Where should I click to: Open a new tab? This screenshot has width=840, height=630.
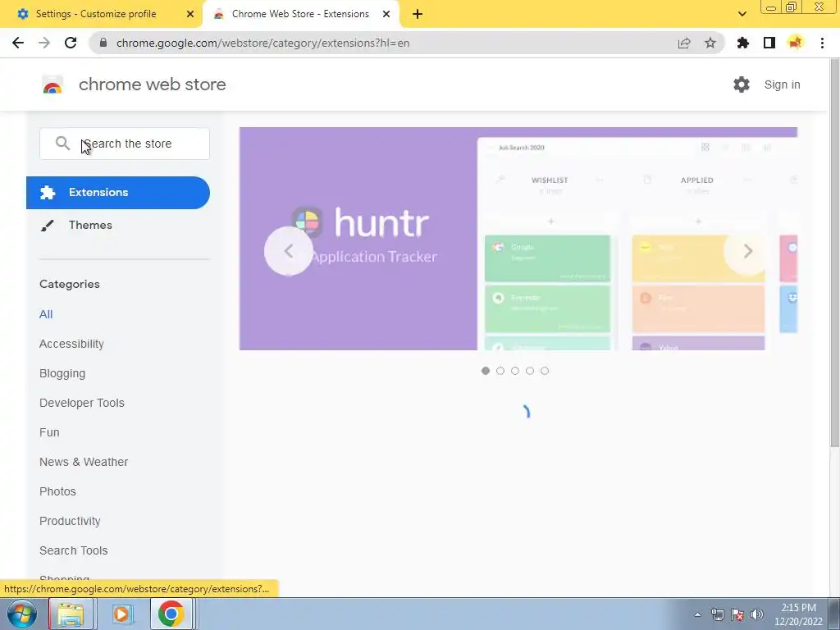point(418,14)
